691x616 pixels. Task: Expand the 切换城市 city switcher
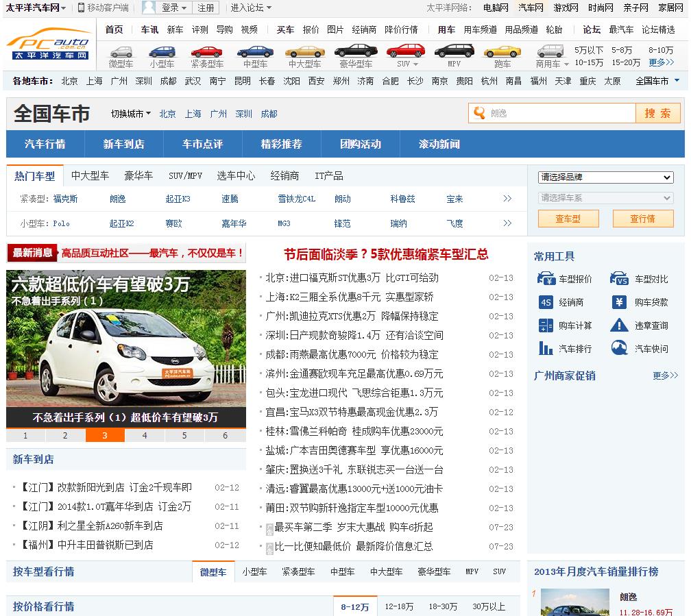tap(130, 114)
